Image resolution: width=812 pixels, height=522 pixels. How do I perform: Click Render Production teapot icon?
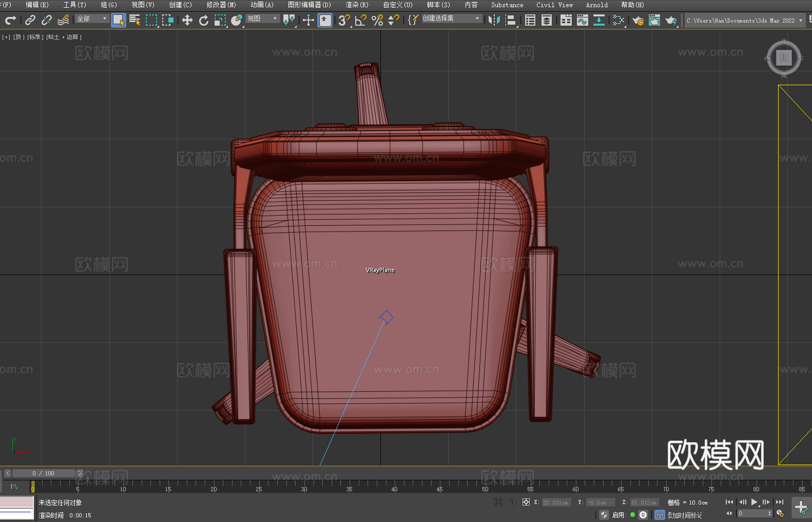click(671, 20)
